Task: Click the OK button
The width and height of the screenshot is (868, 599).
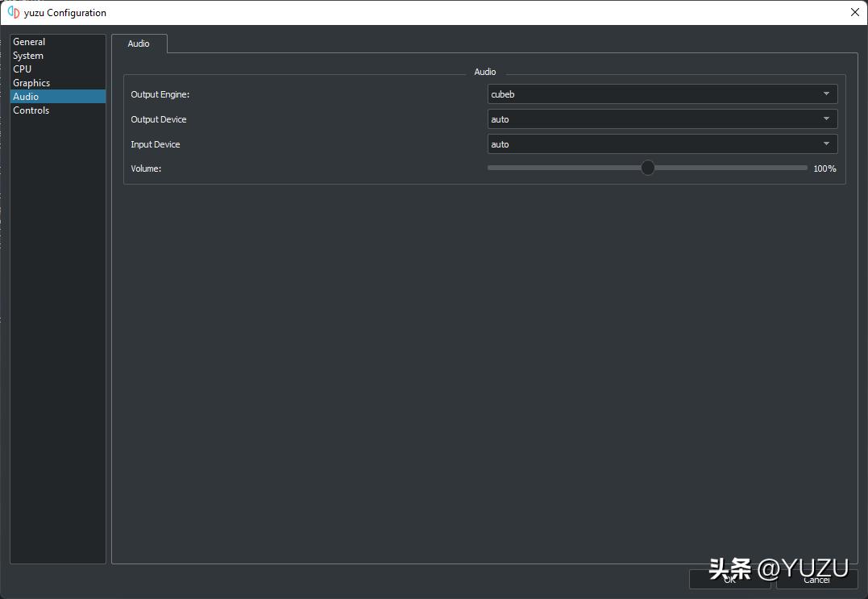Action: [729, 580]
